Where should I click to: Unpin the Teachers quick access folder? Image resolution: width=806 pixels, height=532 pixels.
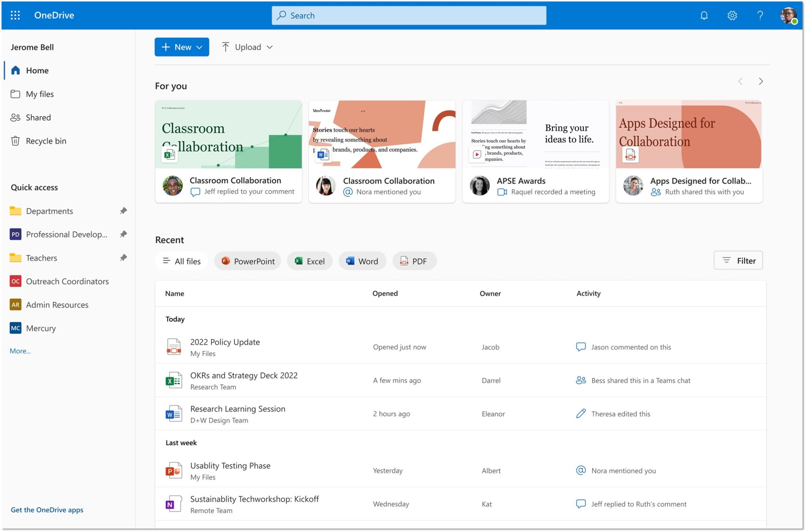click(123, 258)
